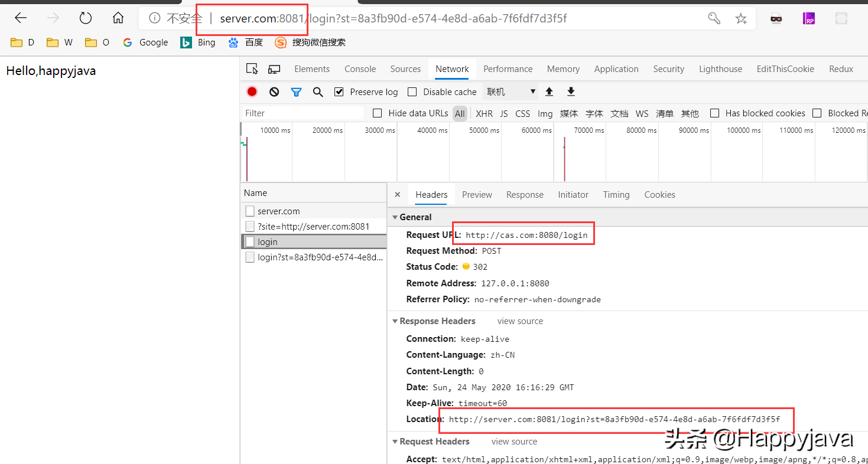The width and height of the screenshot is (868, 464).
Task: View source of Request Headers
Action: [x=514, y=441]
